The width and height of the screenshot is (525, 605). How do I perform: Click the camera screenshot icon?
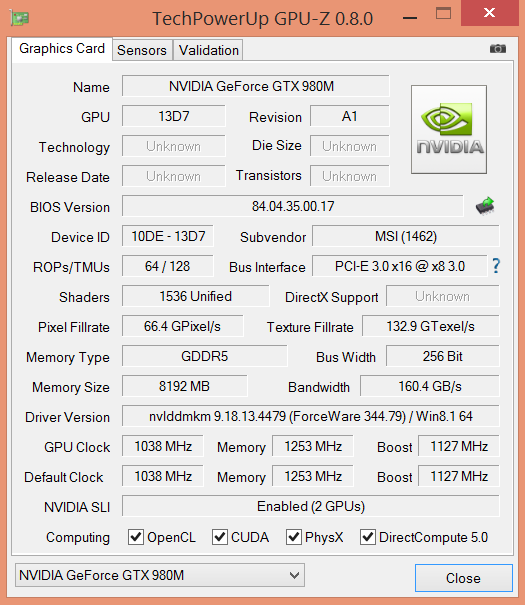[x=498, y=49]
